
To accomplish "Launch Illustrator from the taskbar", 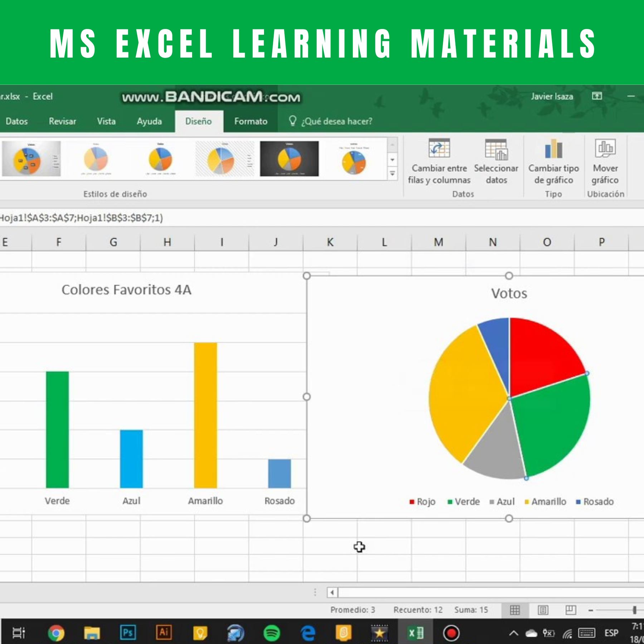I will (164, 633).
